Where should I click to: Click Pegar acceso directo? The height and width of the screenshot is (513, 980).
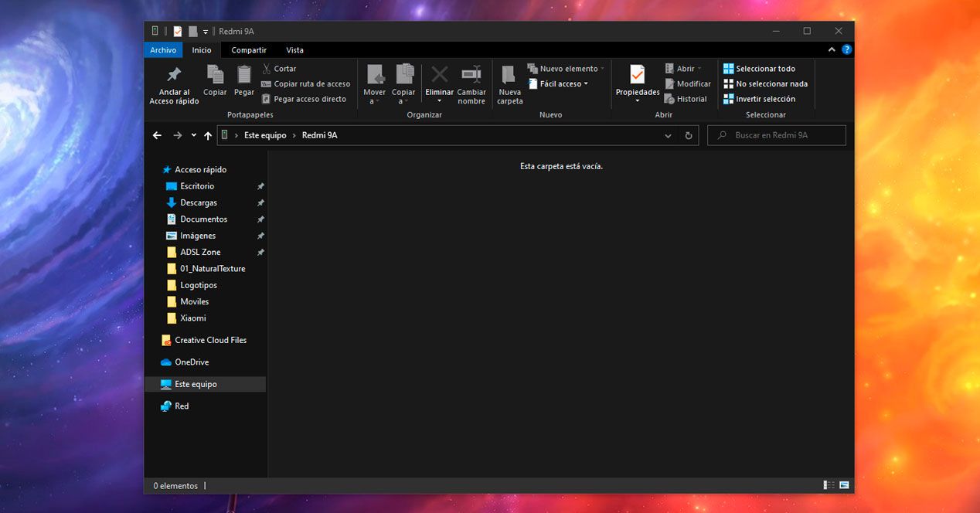(304, 99)
